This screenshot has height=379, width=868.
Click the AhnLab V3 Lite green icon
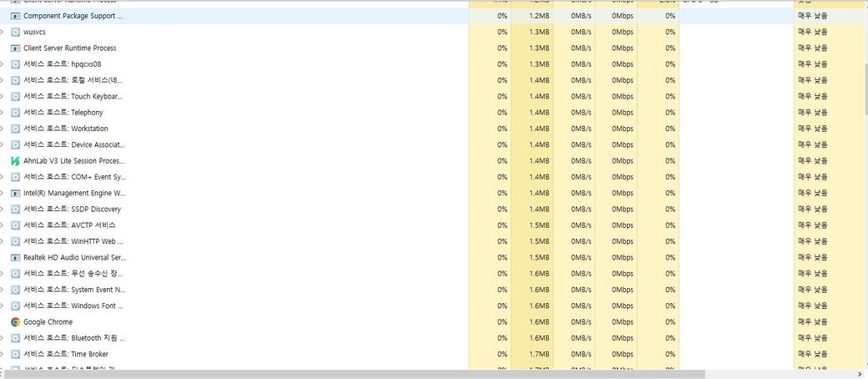(15, 161)
